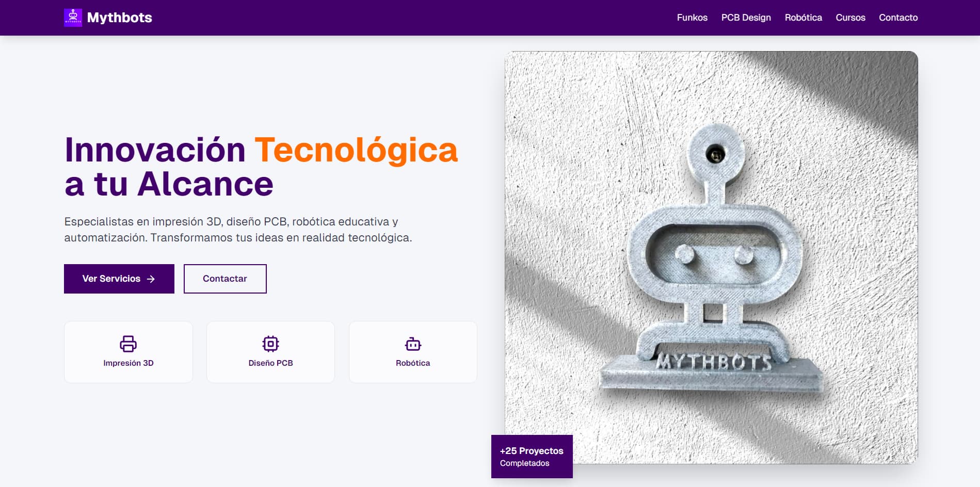Select the Robótica card label text

[x=413, y=363]
